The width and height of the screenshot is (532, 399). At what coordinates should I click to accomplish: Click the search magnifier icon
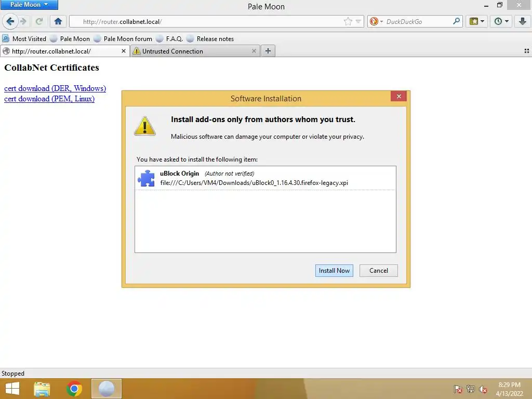456,21
